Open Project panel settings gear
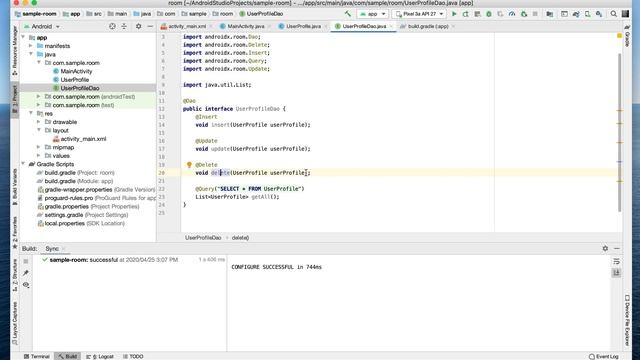Screen dimensions: 640x360 (138, 26)
